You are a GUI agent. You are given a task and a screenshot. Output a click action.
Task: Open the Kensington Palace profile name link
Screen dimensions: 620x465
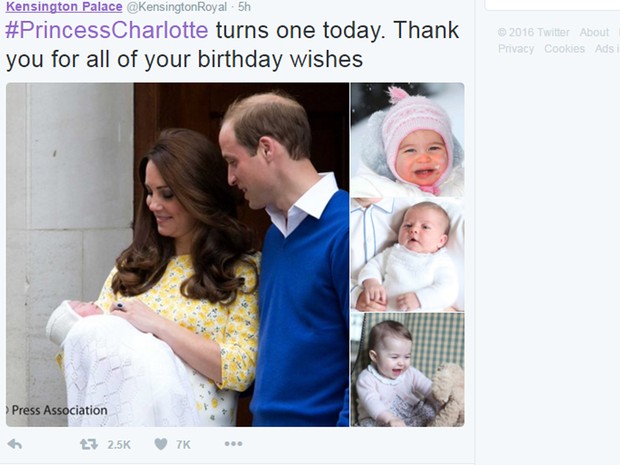click(x=64, y=7)
